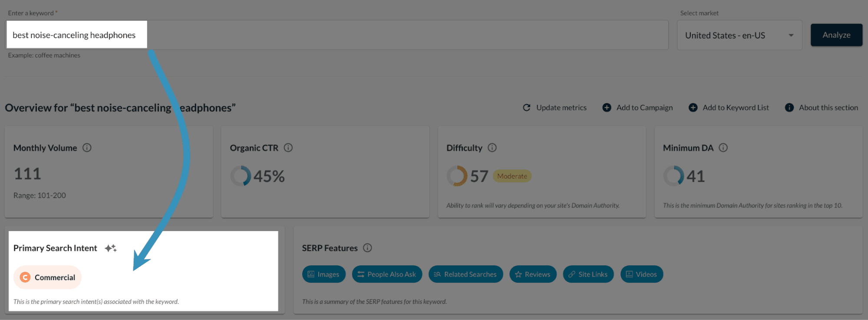This screenshot has height=320, width=868.
Task: Click the AI sparkle icon beside Primary Search Intent
Action: [x=110, y=248]
